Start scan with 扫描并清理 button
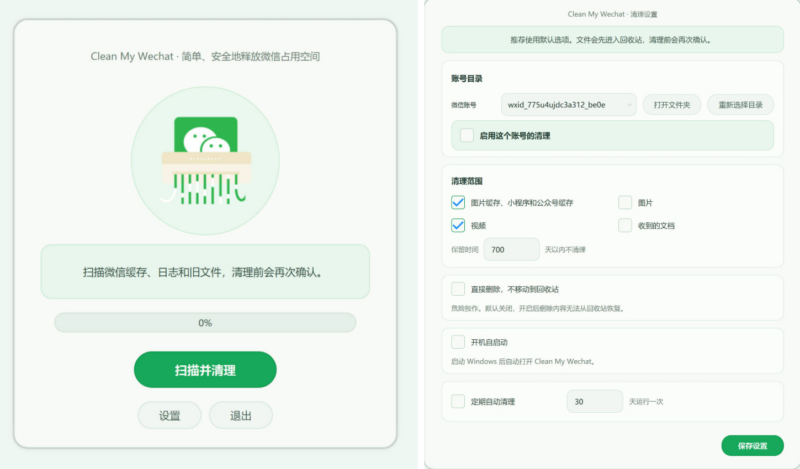800x469 pixels. click(205, 369)
